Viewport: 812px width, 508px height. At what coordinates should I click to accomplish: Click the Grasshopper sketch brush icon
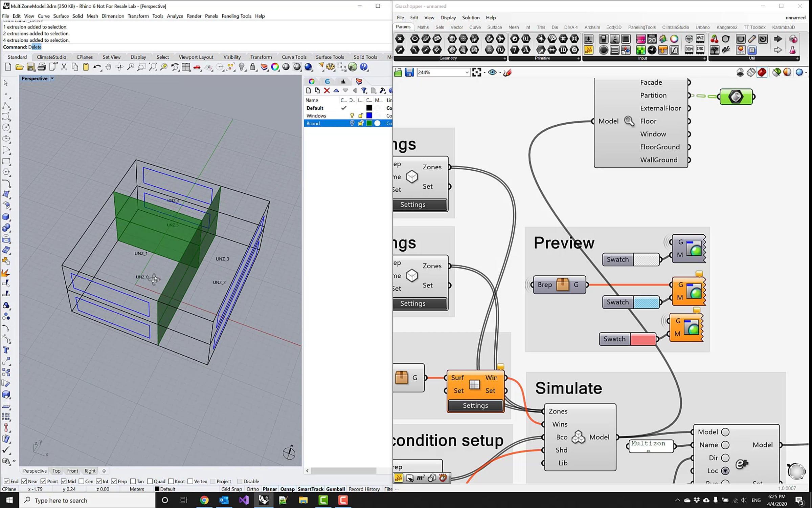coord(507,72)
